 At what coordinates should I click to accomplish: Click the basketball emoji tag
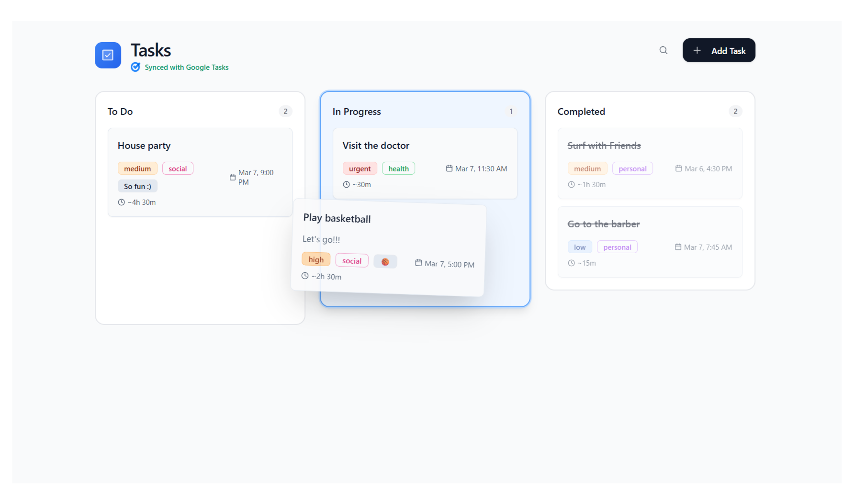(385, 262)
